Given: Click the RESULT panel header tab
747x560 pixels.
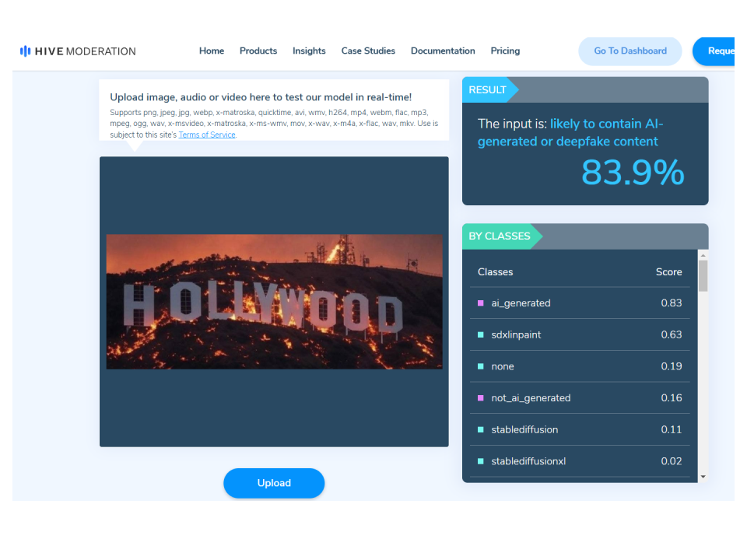Looking at the screenshot, I should pos(489,89).
